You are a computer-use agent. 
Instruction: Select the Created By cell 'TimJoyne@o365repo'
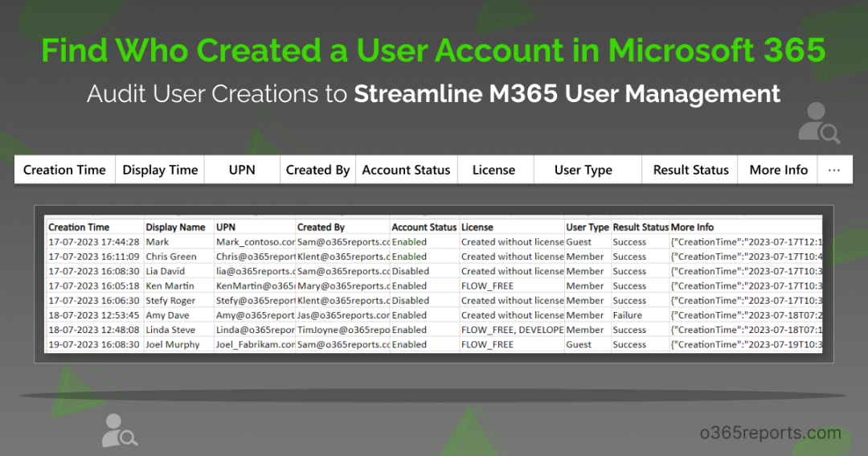click(x=343, y=330)
